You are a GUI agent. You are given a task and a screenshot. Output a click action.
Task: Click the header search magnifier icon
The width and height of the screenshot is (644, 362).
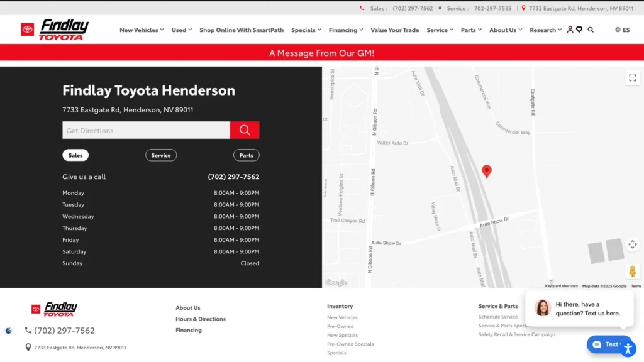(591, 30)
